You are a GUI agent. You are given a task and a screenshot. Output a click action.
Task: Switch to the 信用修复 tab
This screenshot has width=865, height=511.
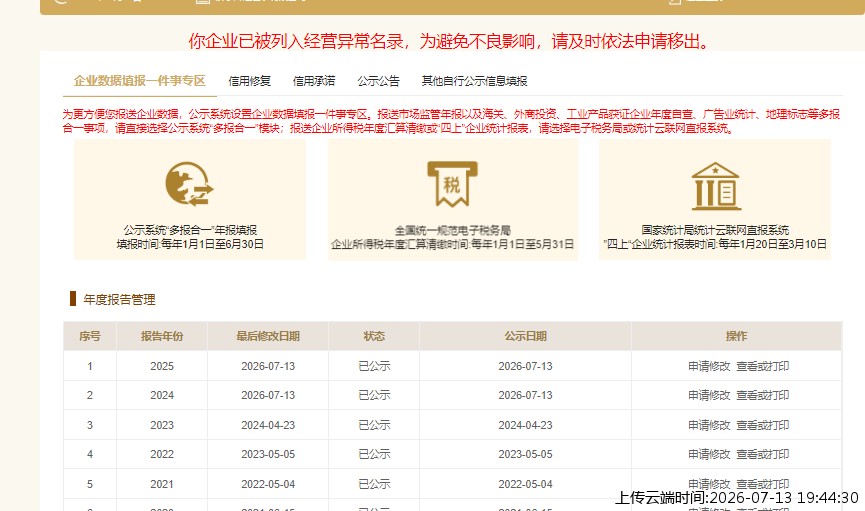point(249,81)
